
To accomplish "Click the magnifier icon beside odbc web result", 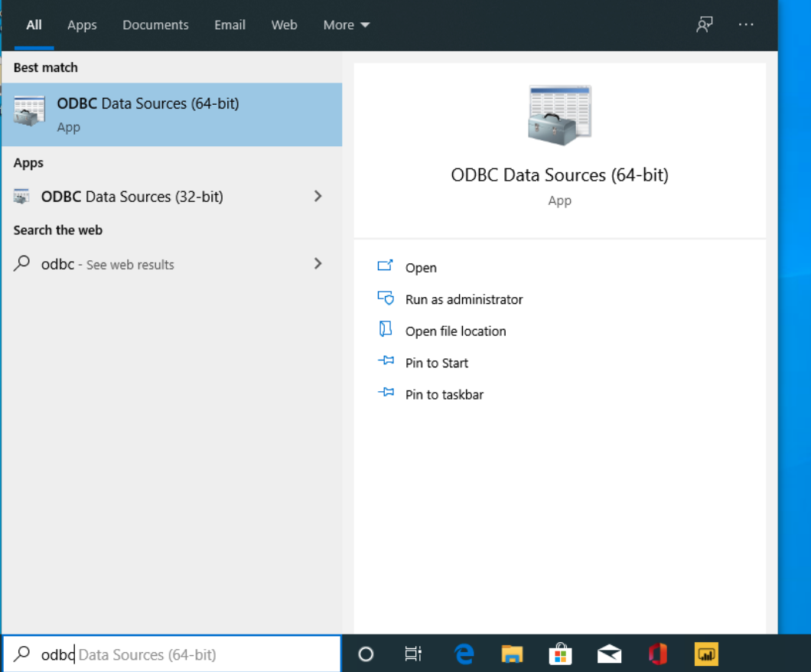I will [x=21, y=263].
